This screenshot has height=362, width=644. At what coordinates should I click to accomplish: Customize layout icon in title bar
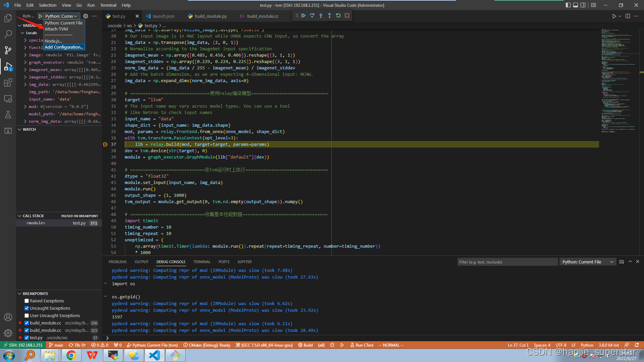coord(593,5)
